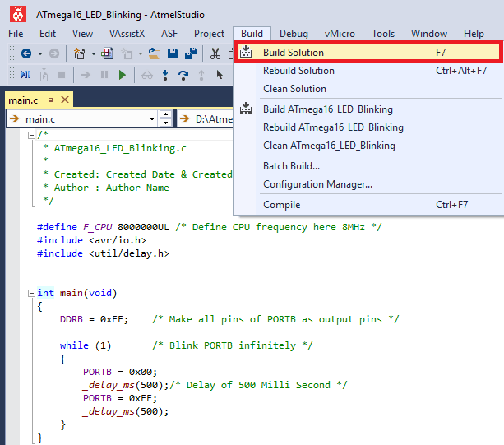Viewport: 504px width, 445px height.
Task: Open the Tools menu
Action: [x=383, y=34]
